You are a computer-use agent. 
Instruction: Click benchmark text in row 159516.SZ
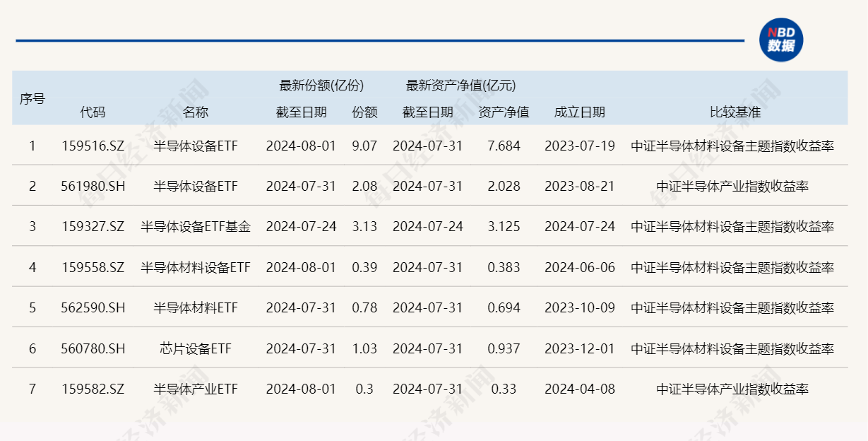pos(732,146)
